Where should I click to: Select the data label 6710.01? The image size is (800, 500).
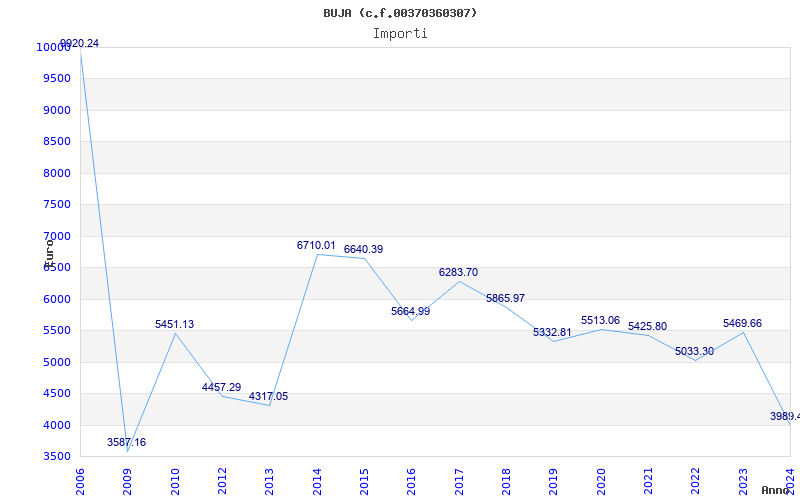(316, 245)
